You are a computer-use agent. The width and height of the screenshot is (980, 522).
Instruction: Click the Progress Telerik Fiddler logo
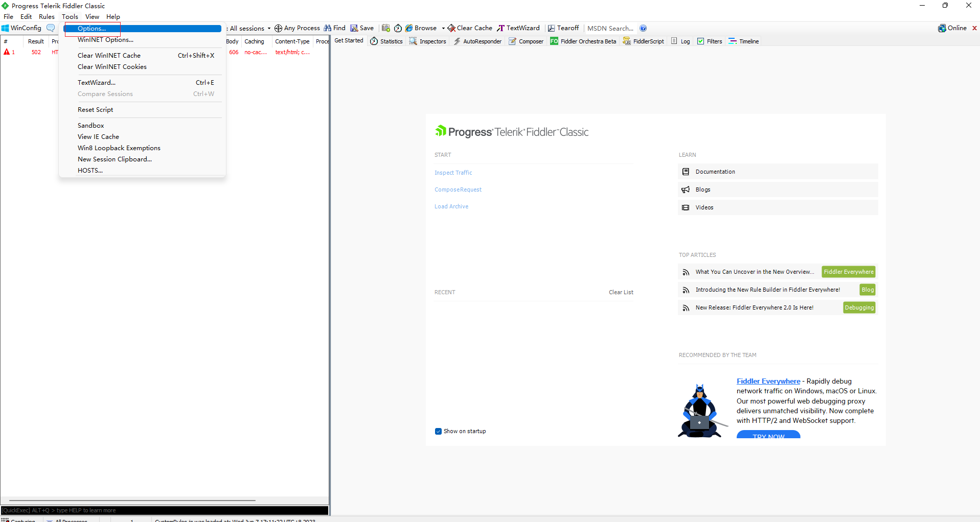click(x=512, y=132)
